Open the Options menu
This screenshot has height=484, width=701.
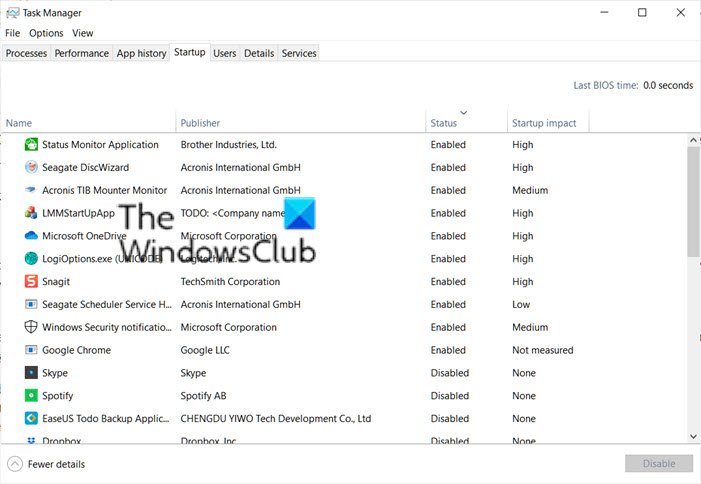(x=46, y=33)
